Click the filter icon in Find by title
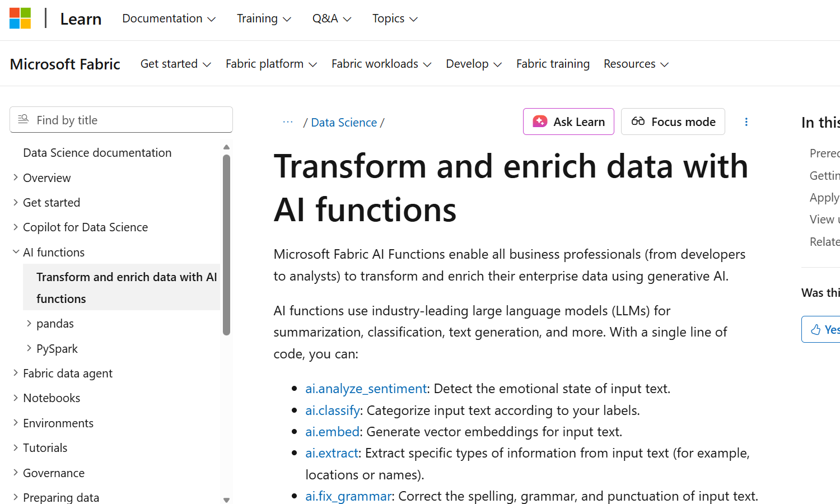The height and width of the screenshot is (504, 840). tap(24, 119)
